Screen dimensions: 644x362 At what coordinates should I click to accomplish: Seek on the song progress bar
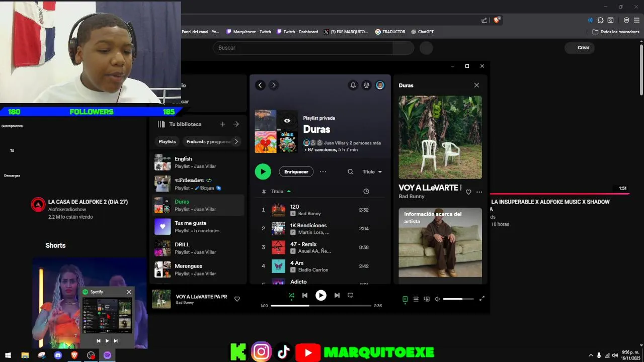coord(320,306)
